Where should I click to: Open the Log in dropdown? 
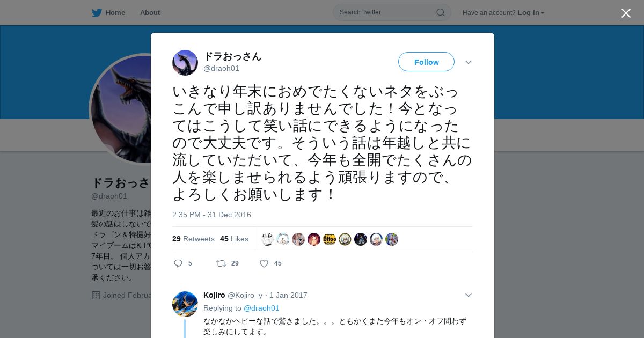coord(531,12)
